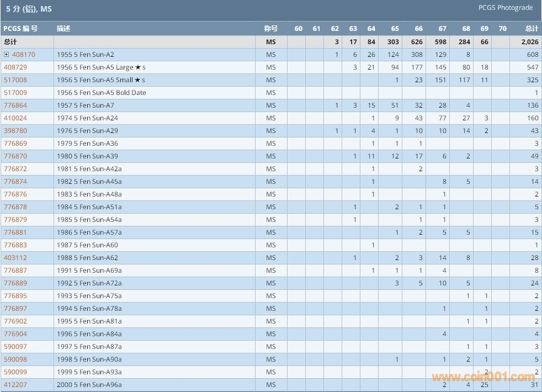Open PCGS number 776870 for 1980

[x=15, y=156]
